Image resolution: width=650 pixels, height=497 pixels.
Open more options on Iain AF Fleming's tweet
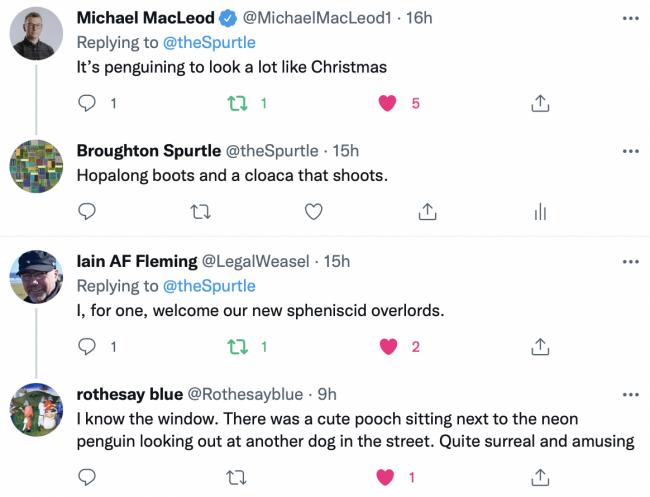630,261
